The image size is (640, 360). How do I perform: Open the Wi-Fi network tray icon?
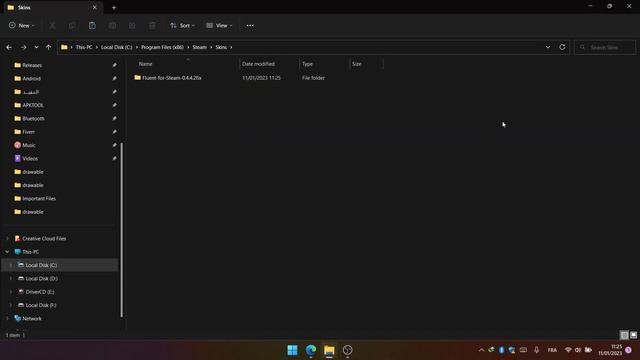coord(568,350)
